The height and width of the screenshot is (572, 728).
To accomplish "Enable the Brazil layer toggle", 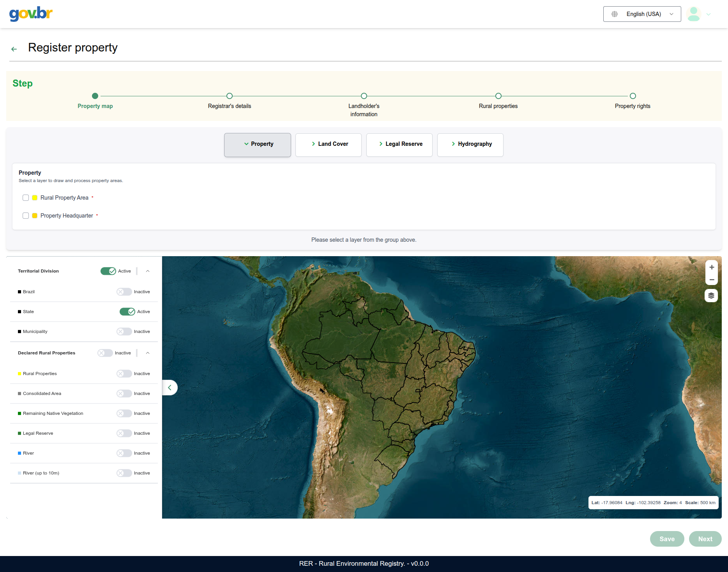I will pyautogui.click(x=124, y=292).
